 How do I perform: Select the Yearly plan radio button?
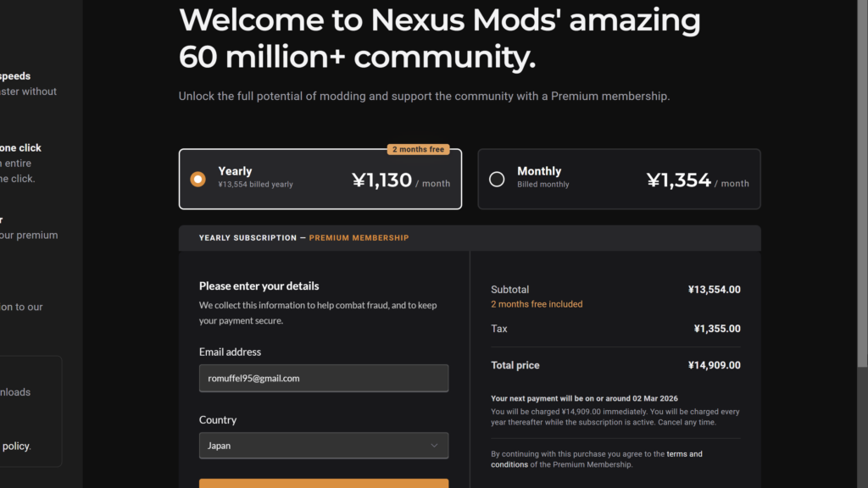pos(198,179)
